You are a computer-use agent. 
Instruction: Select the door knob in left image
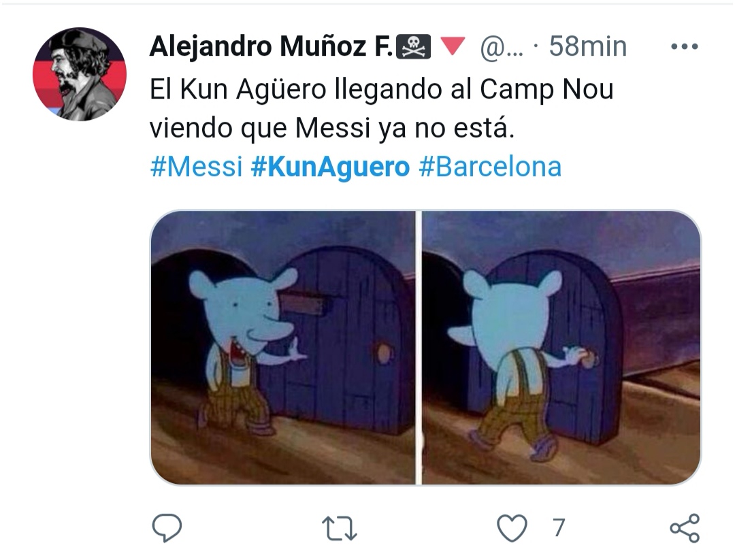coord(384,353)
